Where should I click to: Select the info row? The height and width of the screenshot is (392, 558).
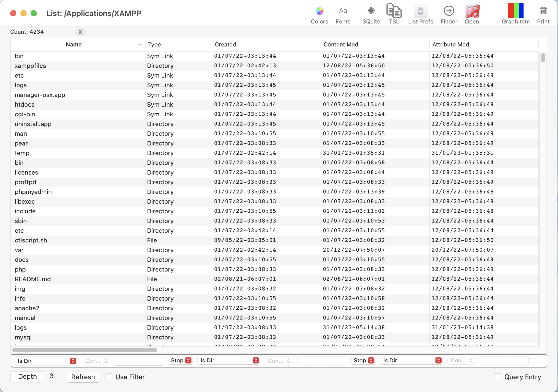tap(275, 299)
